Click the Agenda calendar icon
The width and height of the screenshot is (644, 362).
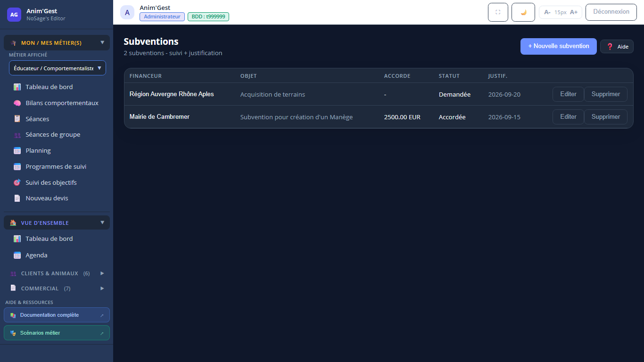click(17, 255)
